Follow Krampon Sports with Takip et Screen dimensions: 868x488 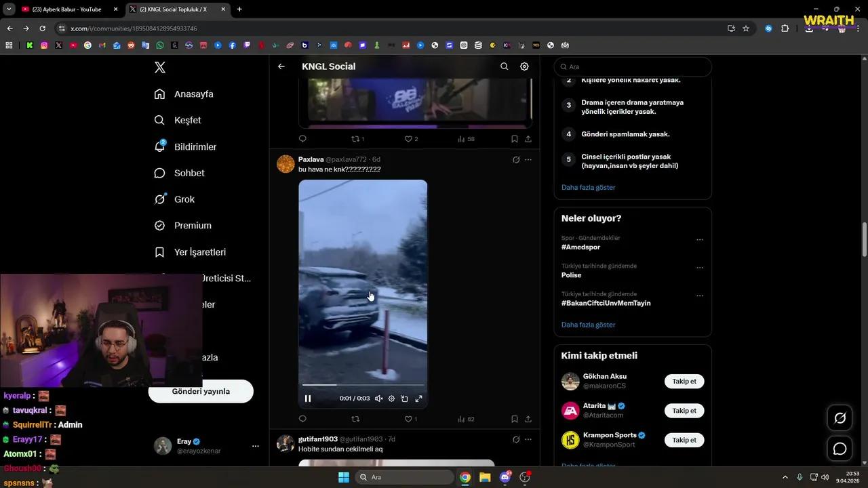click(x=684, y=440)
